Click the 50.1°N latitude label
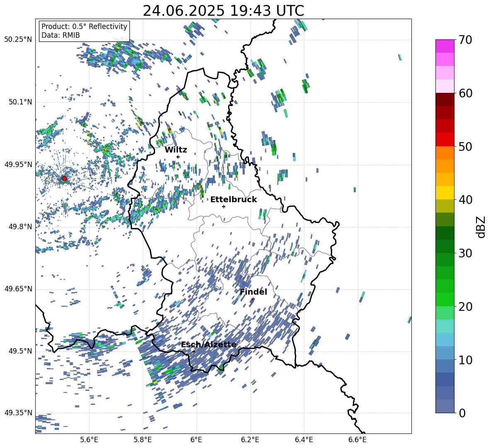 tap(20, 102)
